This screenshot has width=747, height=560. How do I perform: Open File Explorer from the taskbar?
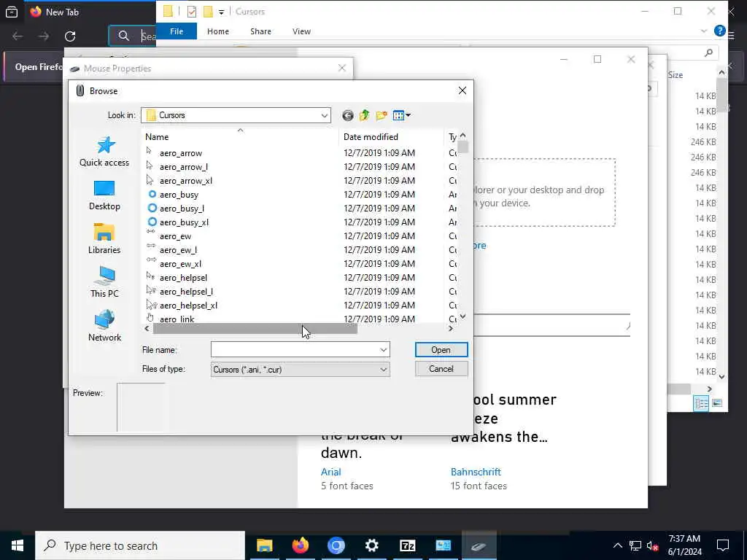pyautogui.click(x=264, y=545)
